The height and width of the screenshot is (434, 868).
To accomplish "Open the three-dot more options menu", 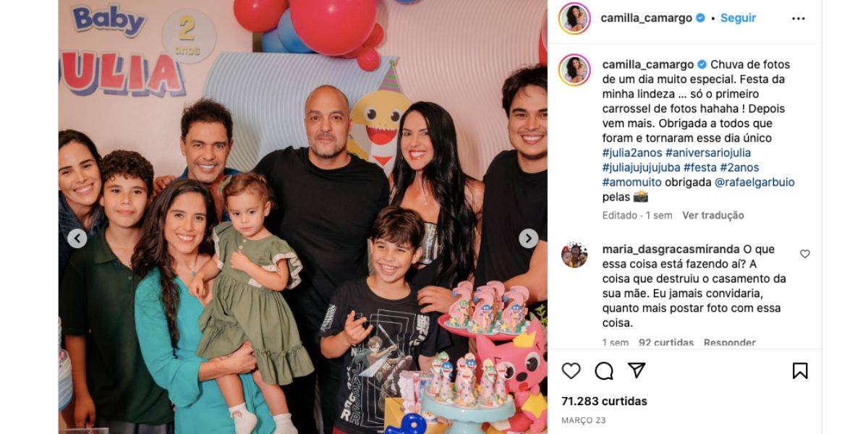I will point(799,19).
